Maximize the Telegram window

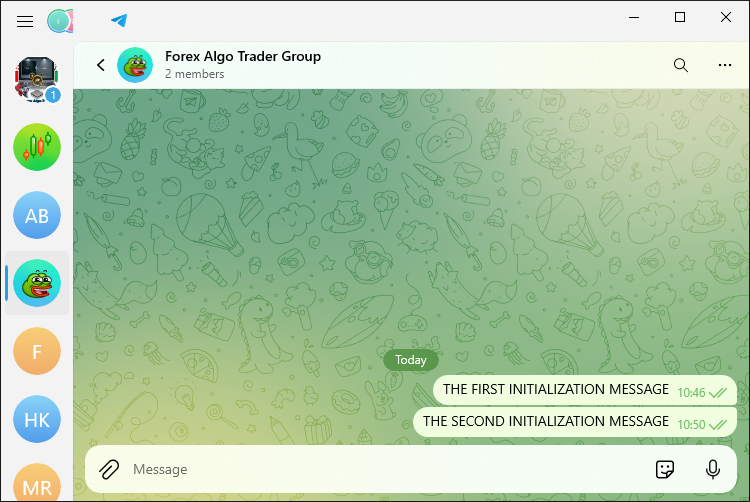click(680, 17)
